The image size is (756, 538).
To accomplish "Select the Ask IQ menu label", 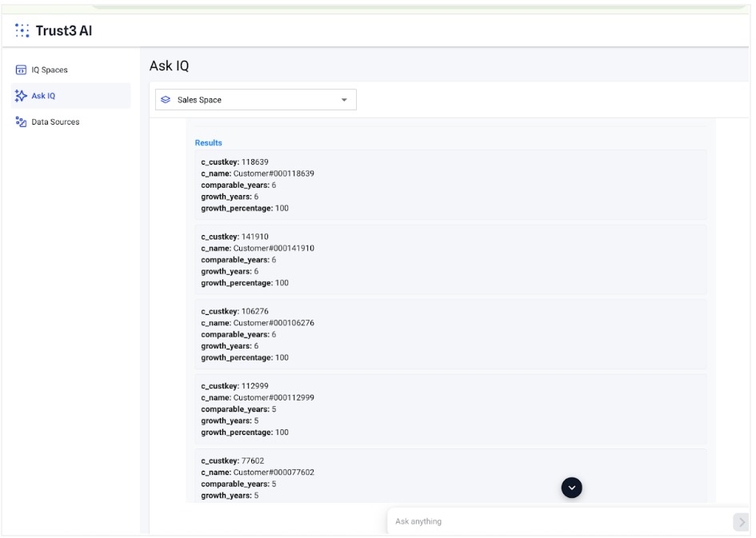I will tap(43, 96).
